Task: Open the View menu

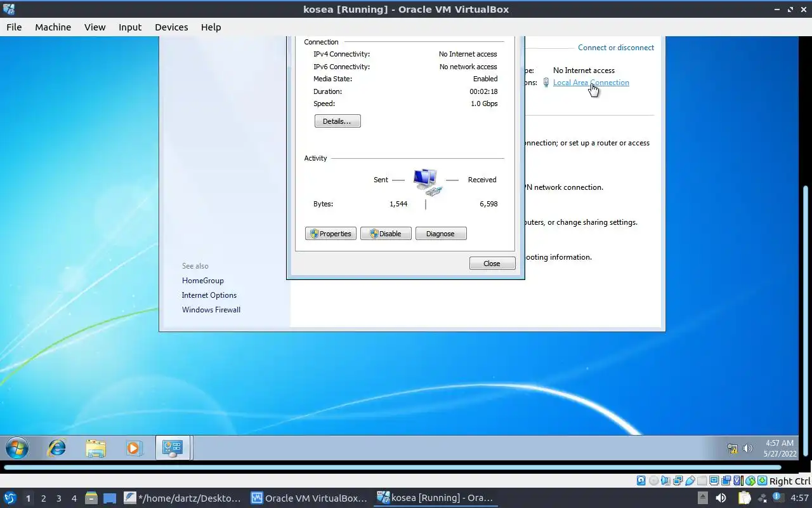Action: click(95, 27)
